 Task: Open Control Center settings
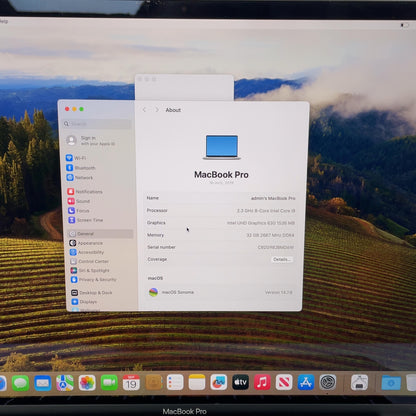point(89,261)
